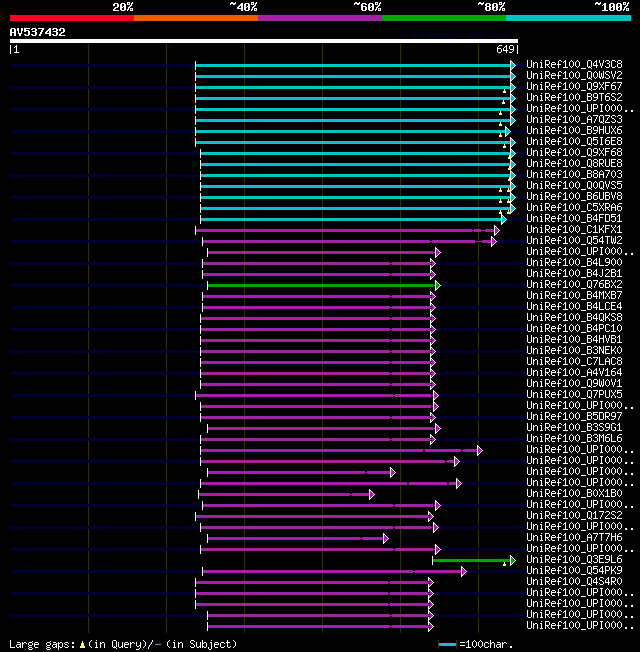Select hit label UniRef100_B4LCE4
Viewport: 640px width, 652px height.
click(574, 307)
